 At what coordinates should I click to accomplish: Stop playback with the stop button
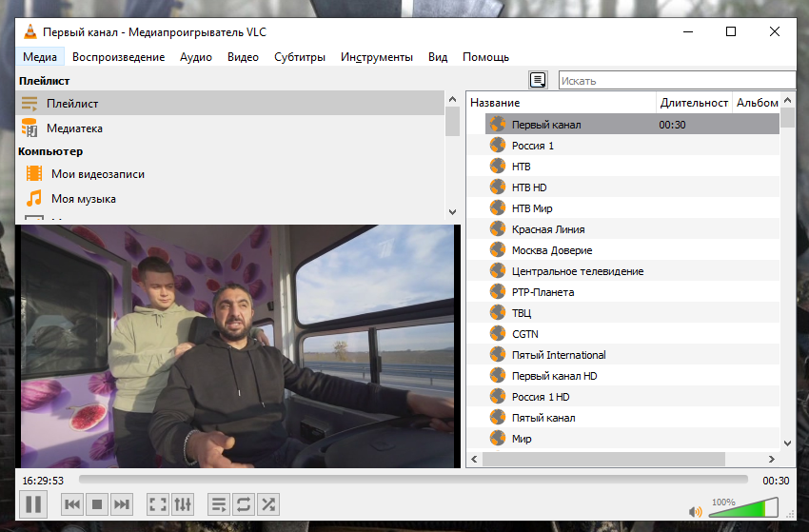coord(97,504)
